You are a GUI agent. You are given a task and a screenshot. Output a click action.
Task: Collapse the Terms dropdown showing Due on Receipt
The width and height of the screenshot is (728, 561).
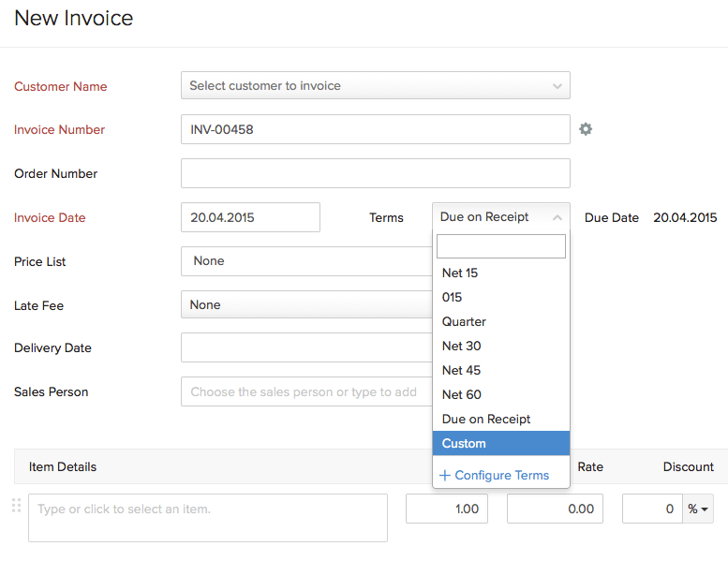500,217
